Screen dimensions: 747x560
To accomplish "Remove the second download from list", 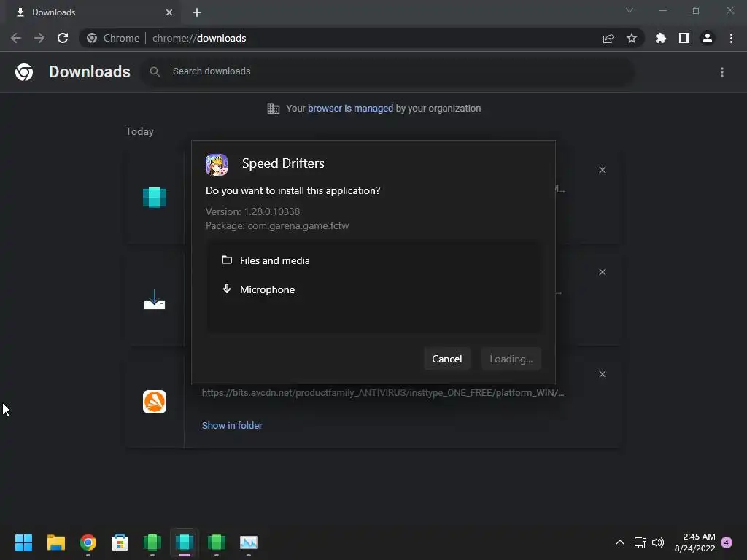I will 602,272.
